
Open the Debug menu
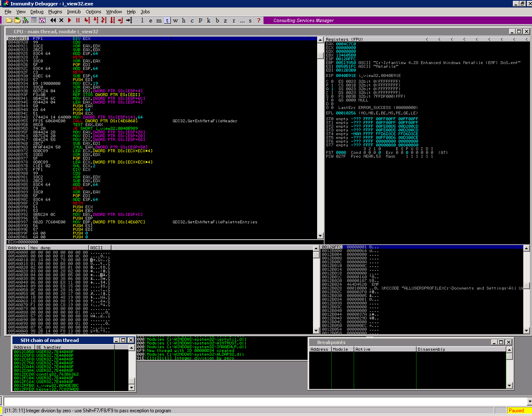pyautogui.click(x=37, y=12)
